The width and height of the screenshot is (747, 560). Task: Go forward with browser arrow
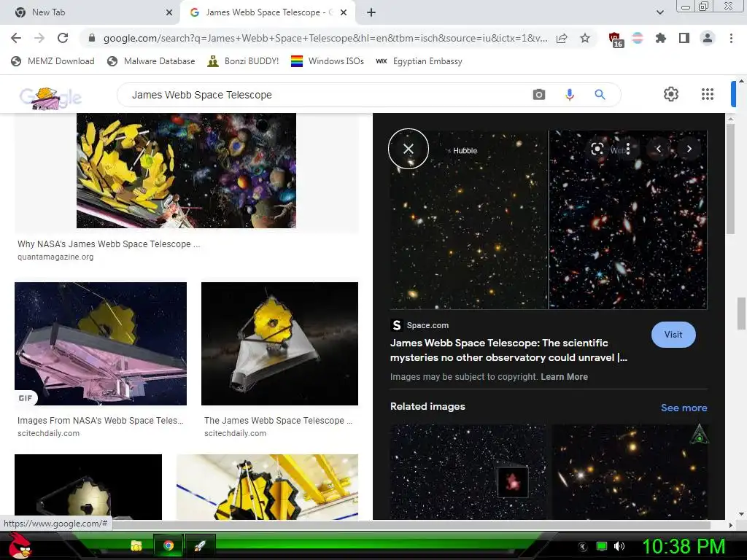(x=39, y=38)
